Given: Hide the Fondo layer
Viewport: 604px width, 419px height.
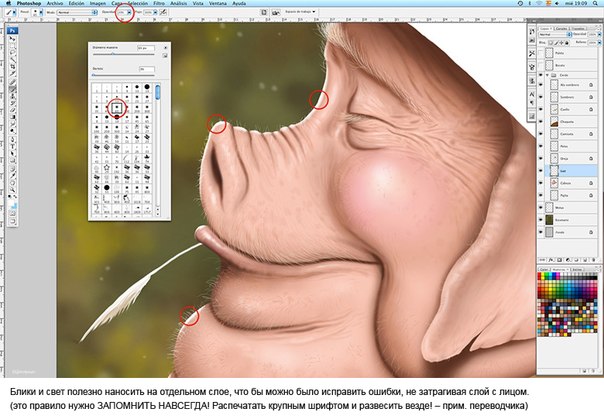Looking at the screenshot, I should point(541,232).
